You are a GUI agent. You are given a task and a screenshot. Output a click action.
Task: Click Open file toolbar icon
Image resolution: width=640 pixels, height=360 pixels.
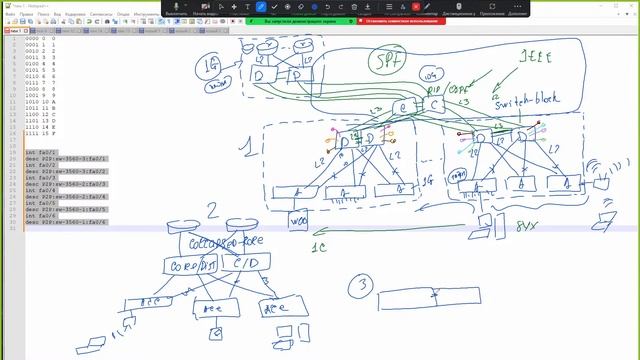click(15, 21)
